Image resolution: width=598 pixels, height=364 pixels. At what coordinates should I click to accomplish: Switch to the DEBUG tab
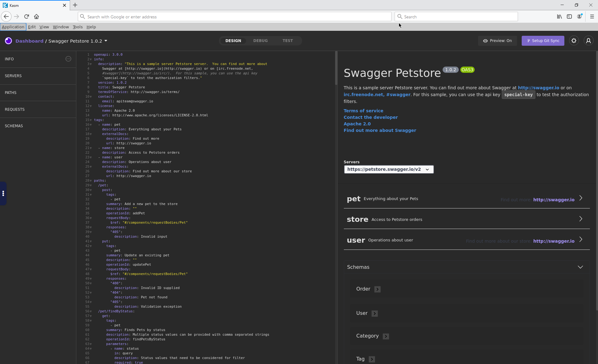261,40
